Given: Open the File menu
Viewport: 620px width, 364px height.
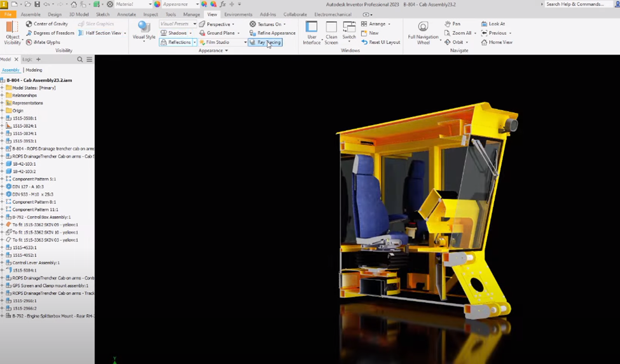Looking at the screenshot, I should coord(8,14).
